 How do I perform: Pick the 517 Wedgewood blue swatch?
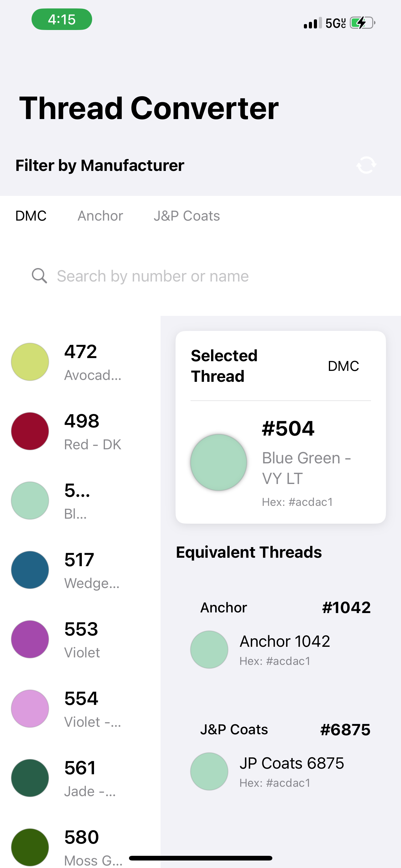pos(30,570)
